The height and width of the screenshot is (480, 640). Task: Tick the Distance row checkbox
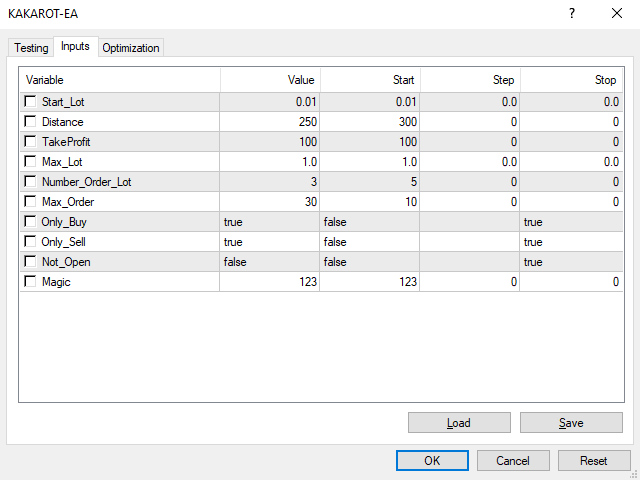[x=30, y=121]
